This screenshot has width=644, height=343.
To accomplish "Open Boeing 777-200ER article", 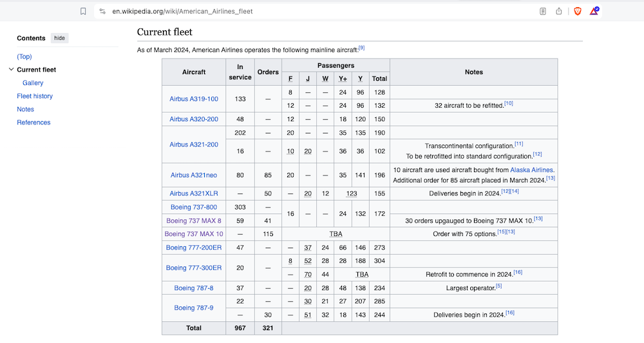I will click(194, 248).
